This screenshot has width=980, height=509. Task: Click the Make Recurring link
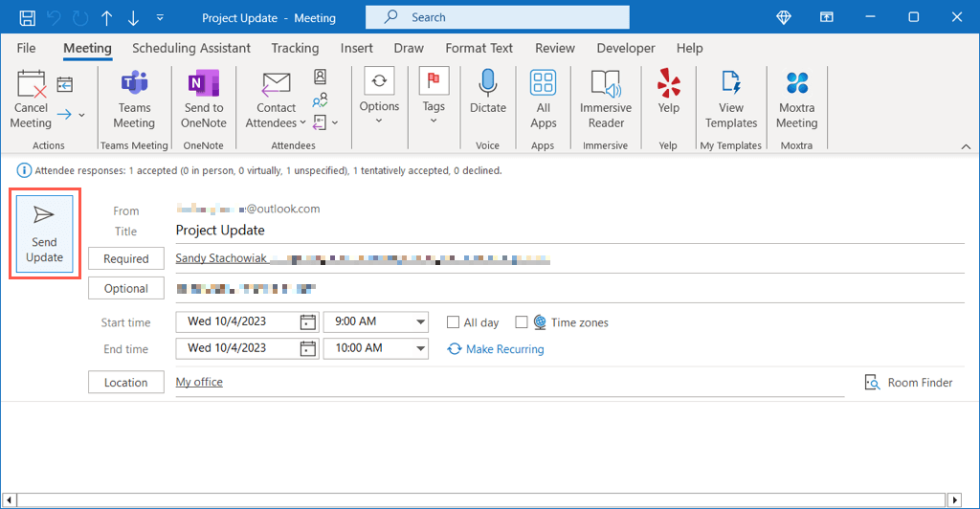click(504, 349)
